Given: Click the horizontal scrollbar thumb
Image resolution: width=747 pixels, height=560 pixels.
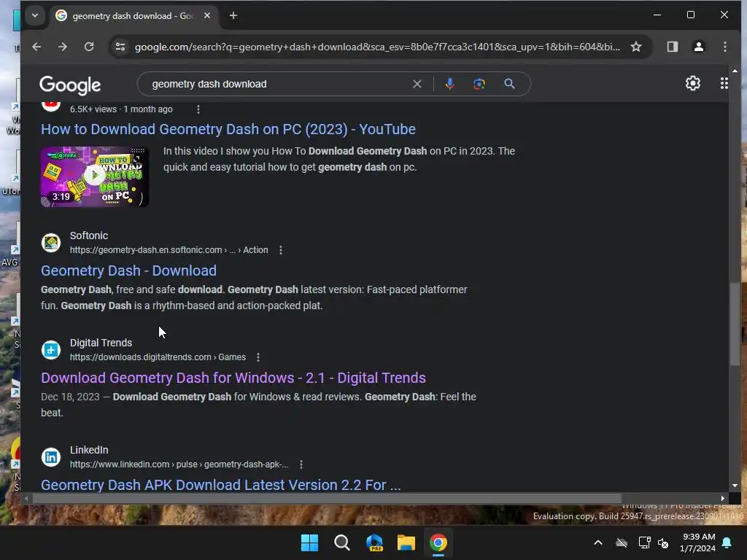Looking at the screenshot, I should point(326,499).
